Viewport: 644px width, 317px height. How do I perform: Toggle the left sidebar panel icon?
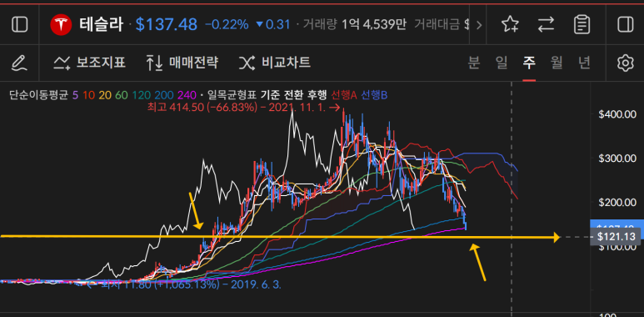point(20,25)
